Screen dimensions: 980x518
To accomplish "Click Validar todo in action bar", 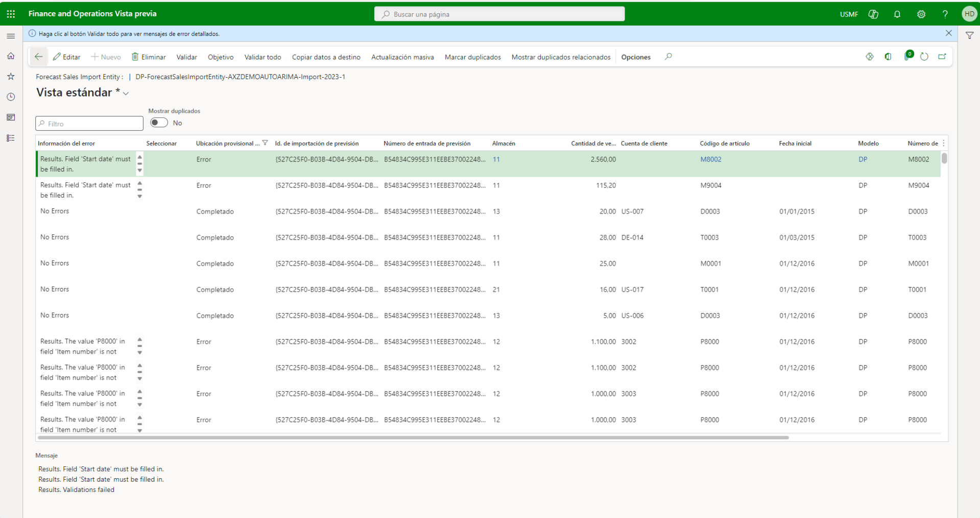I will pyautogui.click(x=262, y=57).
